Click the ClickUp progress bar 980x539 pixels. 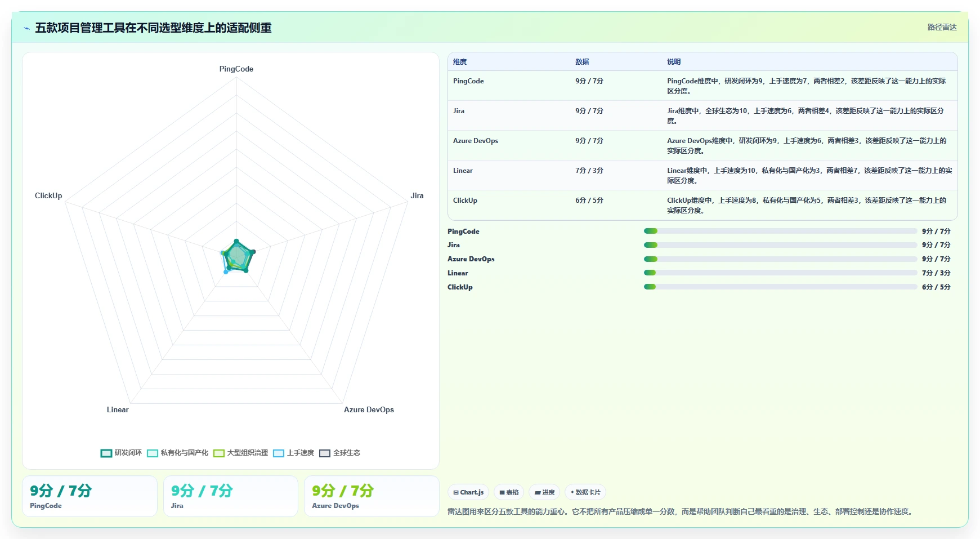(780, 287)
